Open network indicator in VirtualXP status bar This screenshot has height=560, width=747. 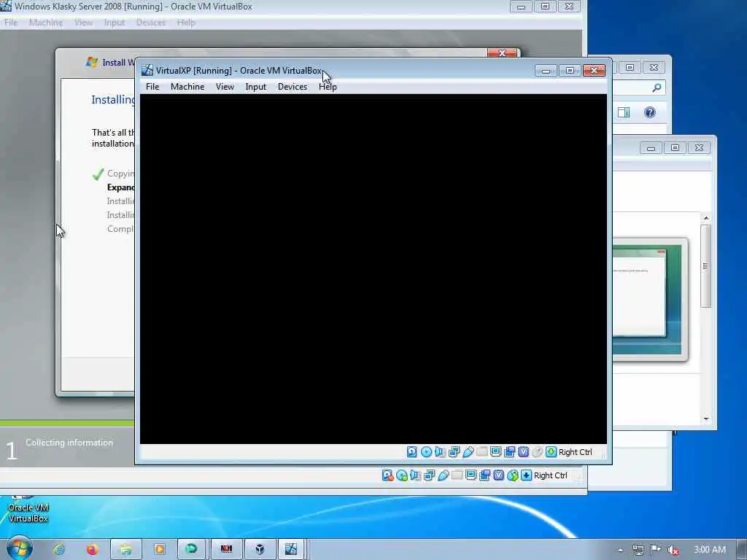pos(454,451)
